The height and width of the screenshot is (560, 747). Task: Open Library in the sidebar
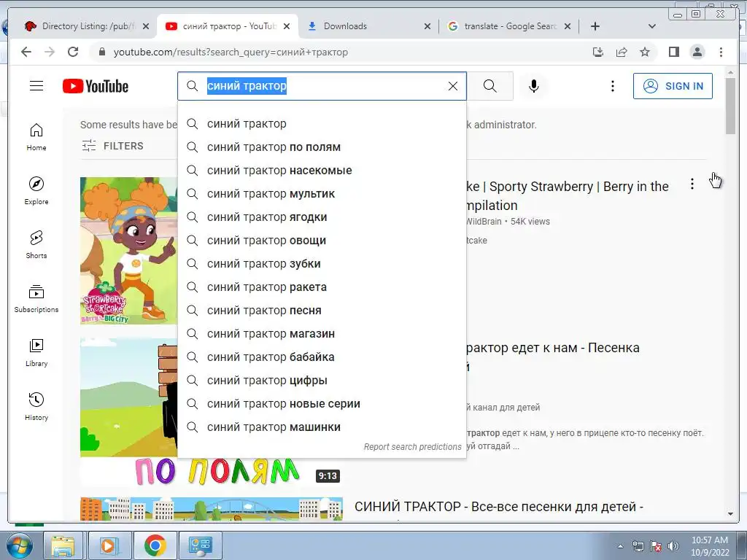[36, 352]
